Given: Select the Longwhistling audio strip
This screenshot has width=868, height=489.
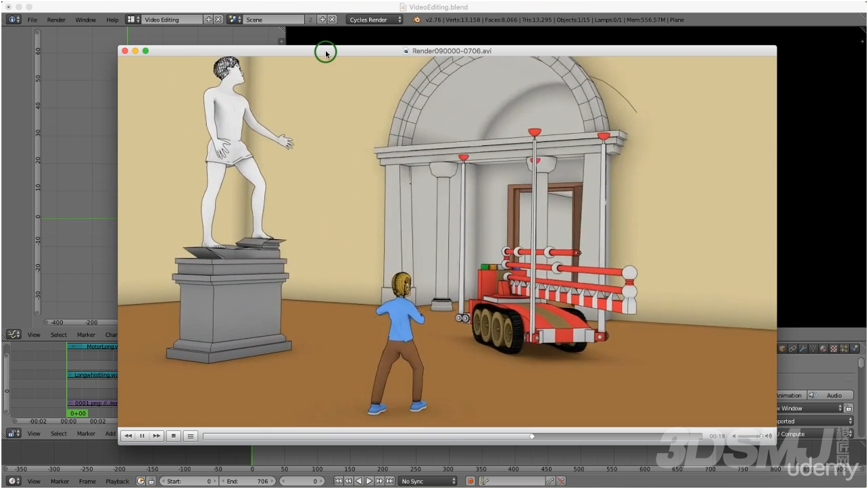Looking at the screenshot, I should click(93, 375).
